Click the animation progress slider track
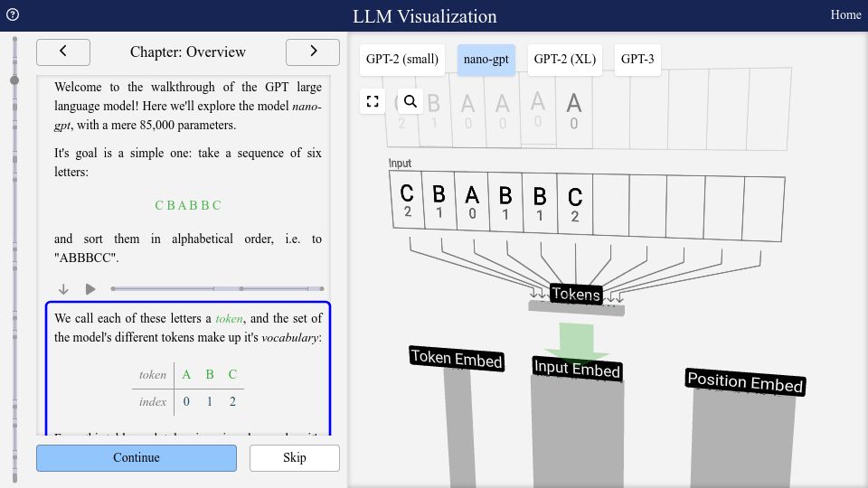This screenshot has width=868, height=488. coord(218,289)
